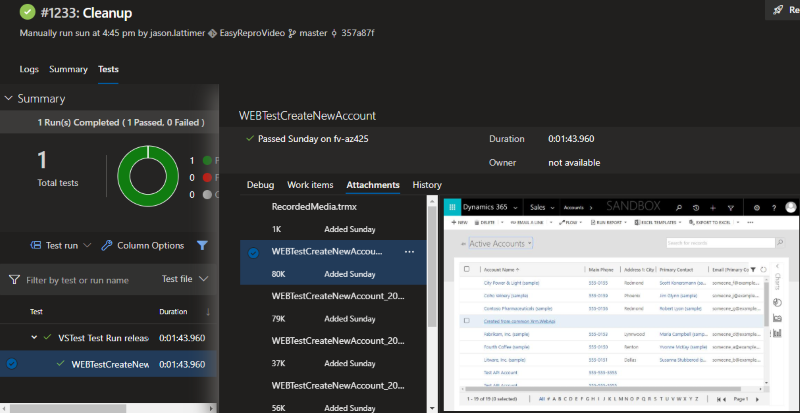Expand the Charts pane chevron
The image size is (800, 413).
777,266
